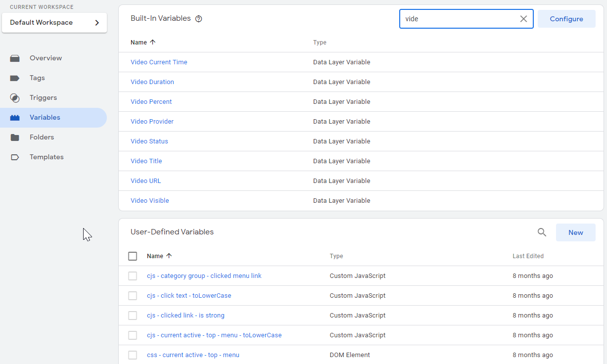607x364 pixels.
Task: Search user-defined variables with magnifier icon
Action: click(x=542, y=232)
